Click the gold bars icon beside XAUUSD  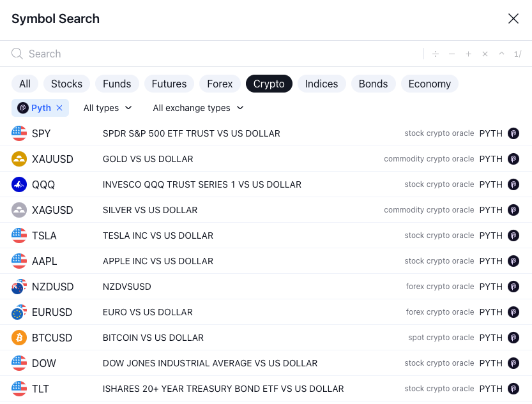[x=19, y=159]
